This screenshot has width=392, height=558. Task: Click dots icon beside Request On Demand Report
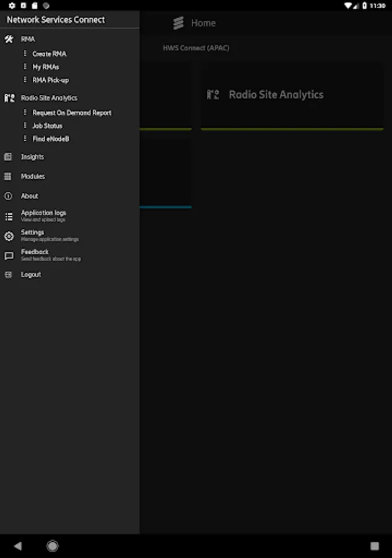25,112
